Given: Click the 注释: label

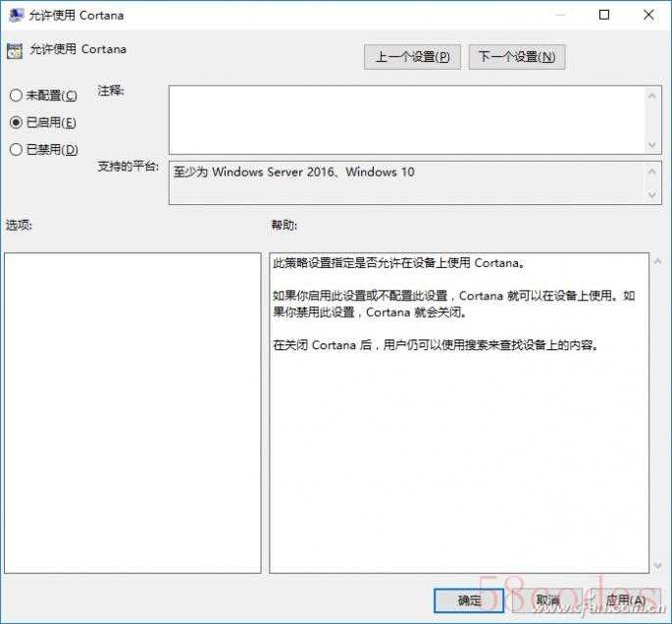Looking at the screenshot, I should coord(111,91).
